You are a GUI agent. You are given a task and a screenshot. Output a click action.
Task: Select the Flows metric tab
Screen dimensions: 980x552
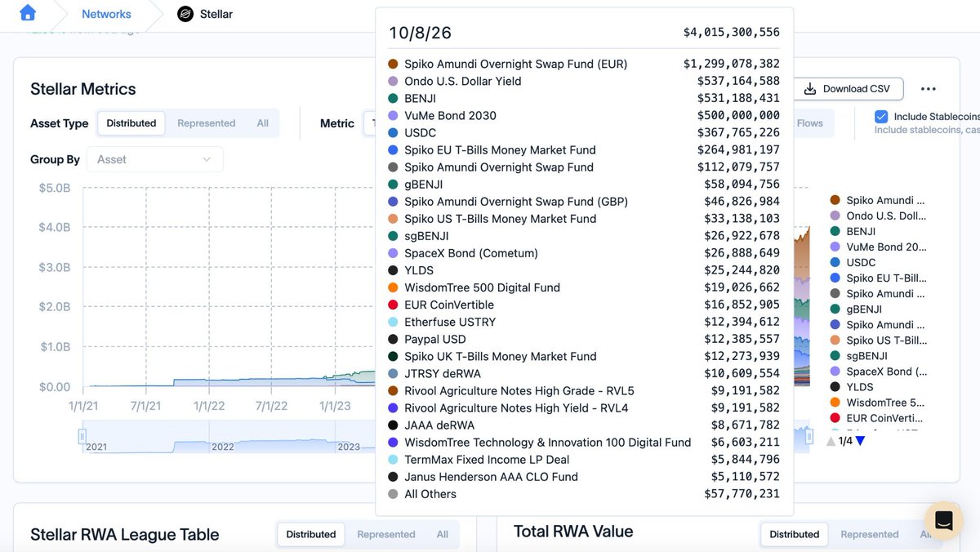(x=810, y=123)
